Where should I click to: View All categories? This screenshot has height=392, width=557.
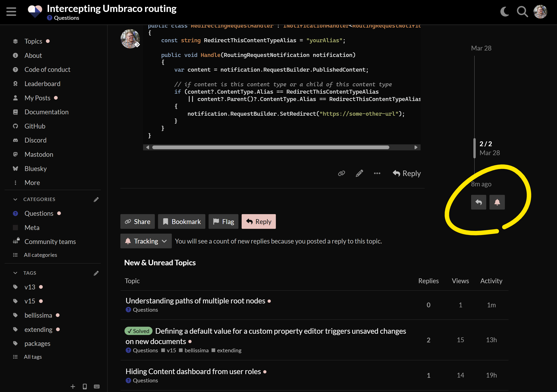pyautogui.click(x=40, y=255)
